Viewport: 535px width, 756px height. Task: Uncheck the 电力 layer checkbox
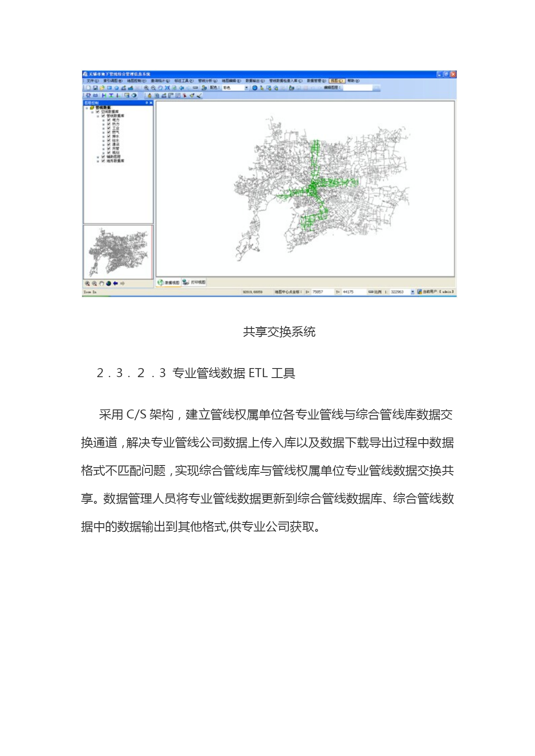point(109,120)
